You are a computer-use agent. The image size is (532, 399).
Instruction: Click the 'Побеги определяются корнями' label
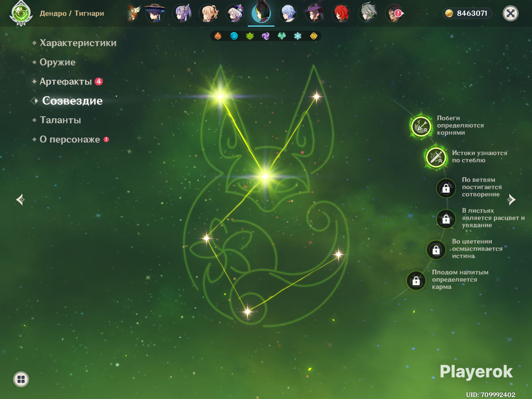460,125
